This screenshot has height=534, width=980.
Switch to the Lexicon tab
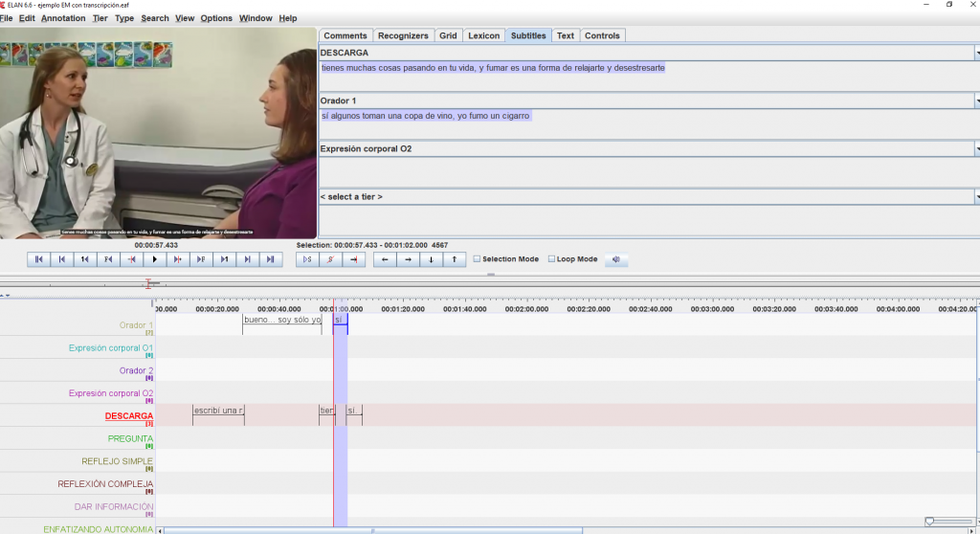(483, 35)
